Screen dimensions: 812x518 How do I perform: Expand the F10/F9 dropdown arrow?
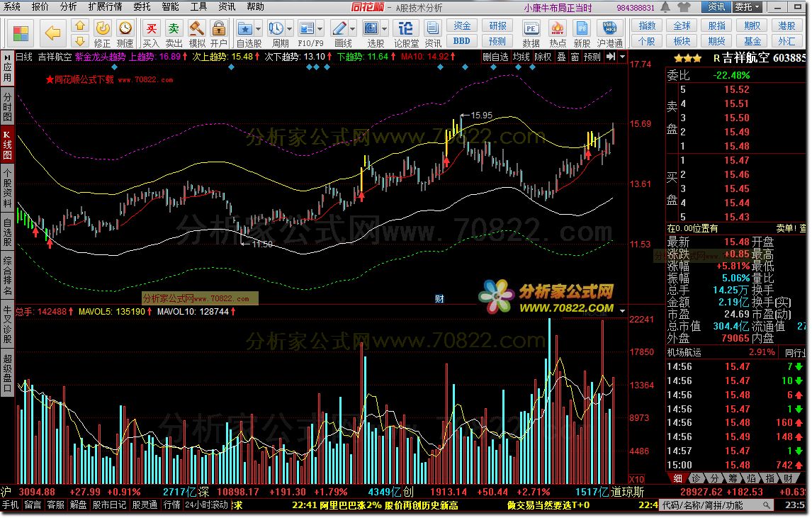320,28
